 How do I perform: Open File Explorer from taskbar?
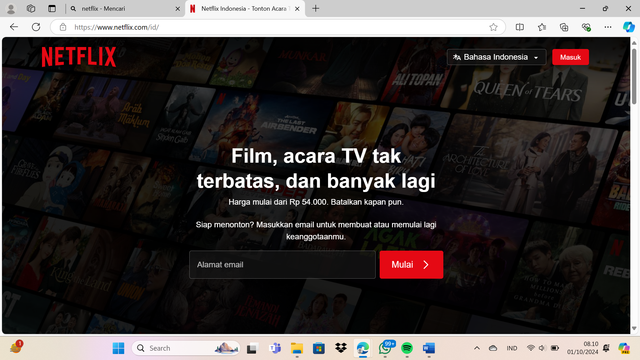pos(297,348)
